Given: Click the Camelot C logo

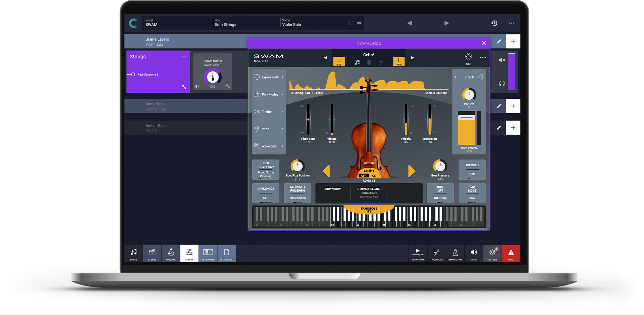Looking at the screenshot, I should 133,23.
